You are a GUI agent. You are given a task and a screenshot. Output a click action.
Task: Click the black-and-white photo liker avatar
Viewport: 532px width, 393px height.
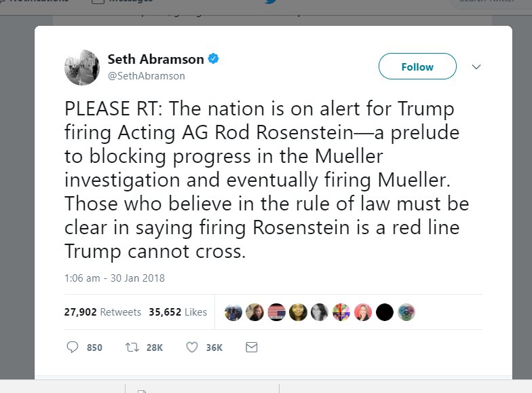[x=320, y=312]
